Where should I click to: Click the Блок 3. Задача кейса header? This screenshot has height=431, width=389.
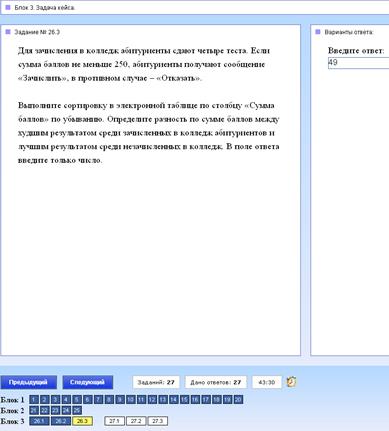(x=44, y=8)
